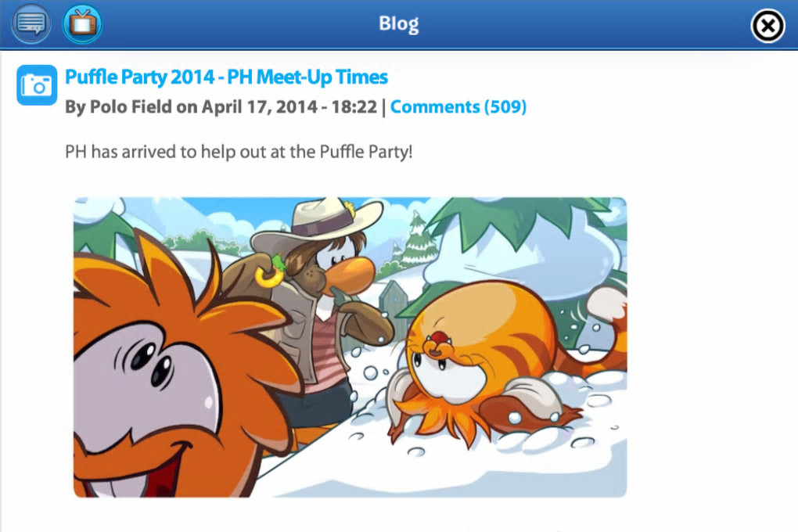The height and width of the screenshot is (532, 798).
Task: Open the news speech-bubble icon in header
Action: [31, 23]
